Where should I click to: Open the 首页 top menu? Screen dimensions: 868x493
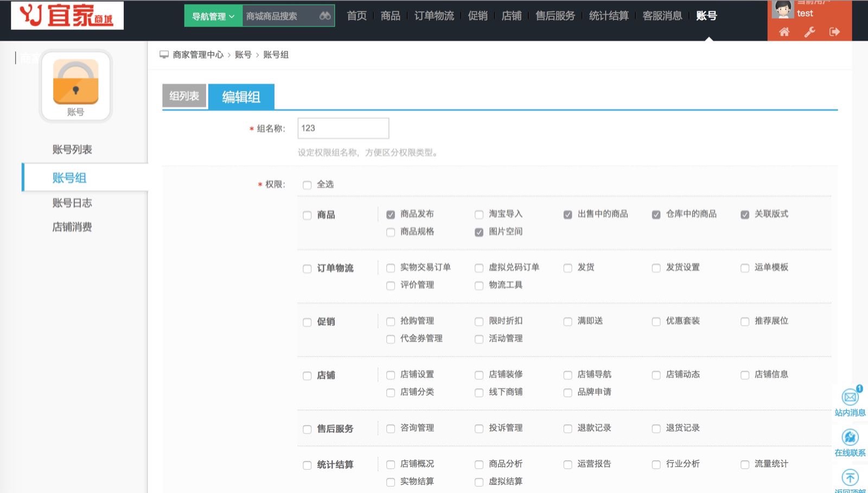[357, 16]
